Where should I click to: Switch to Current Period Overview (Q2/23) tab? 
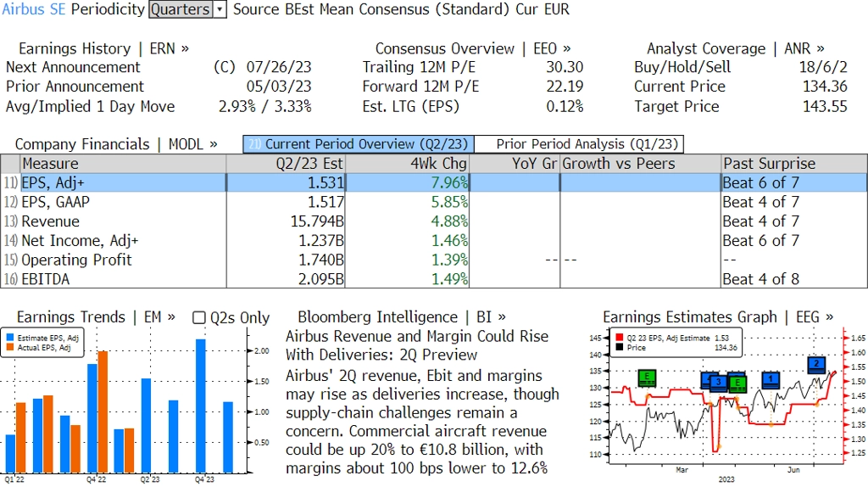pos(359,144)
